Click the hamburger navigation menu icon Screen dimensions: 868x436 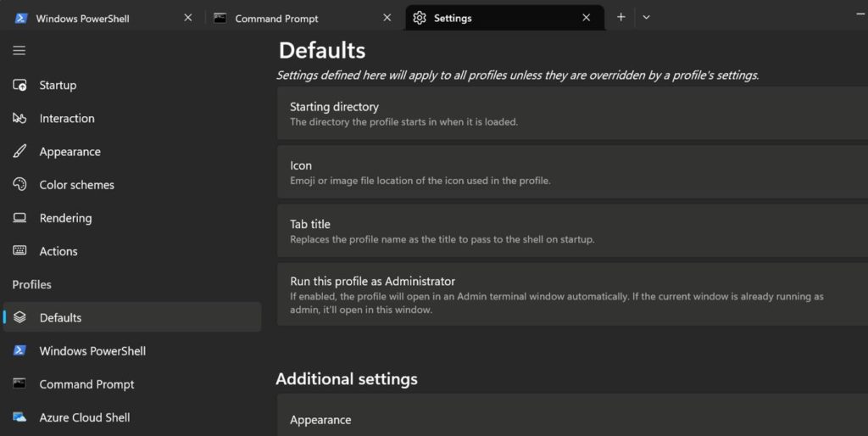(19, 51)
